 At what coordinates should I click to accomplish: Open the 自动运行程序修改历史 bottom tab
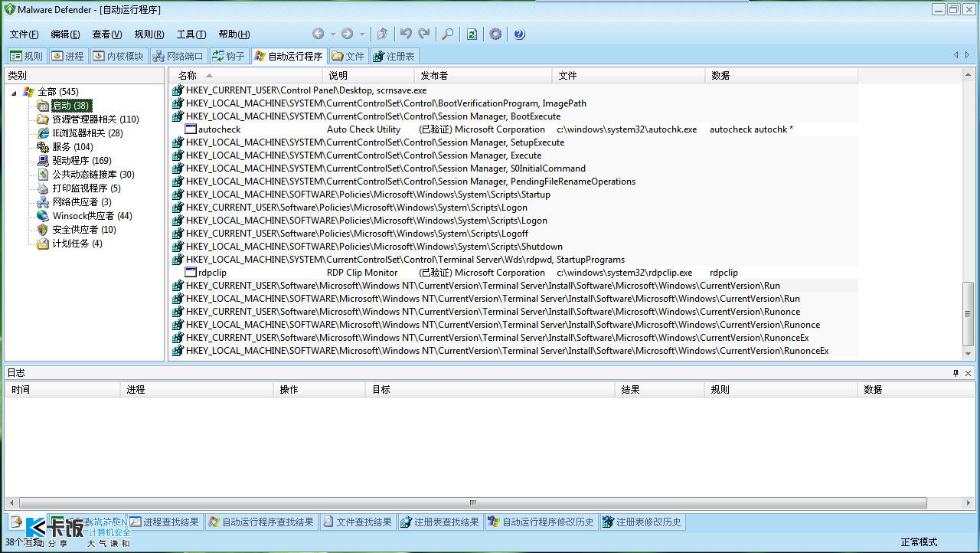pyautogui.click(x=541, y=522)
